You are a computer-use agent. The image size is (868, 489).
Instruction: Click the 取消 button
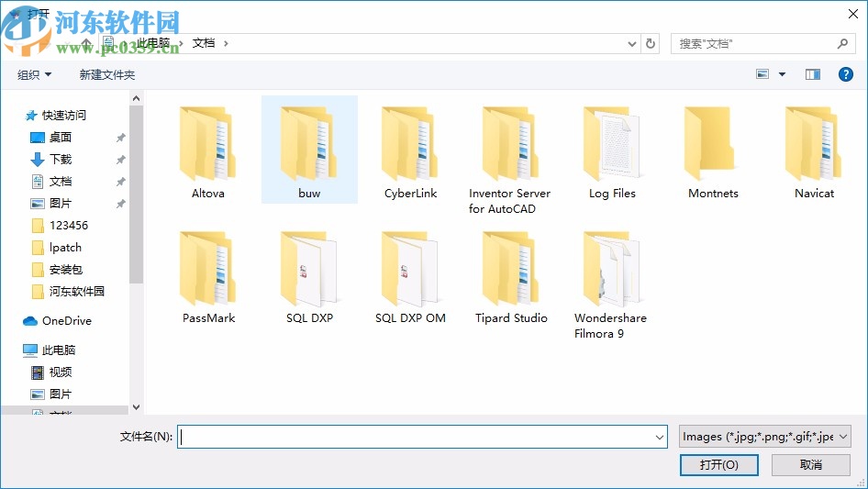(x=811, y=464)
